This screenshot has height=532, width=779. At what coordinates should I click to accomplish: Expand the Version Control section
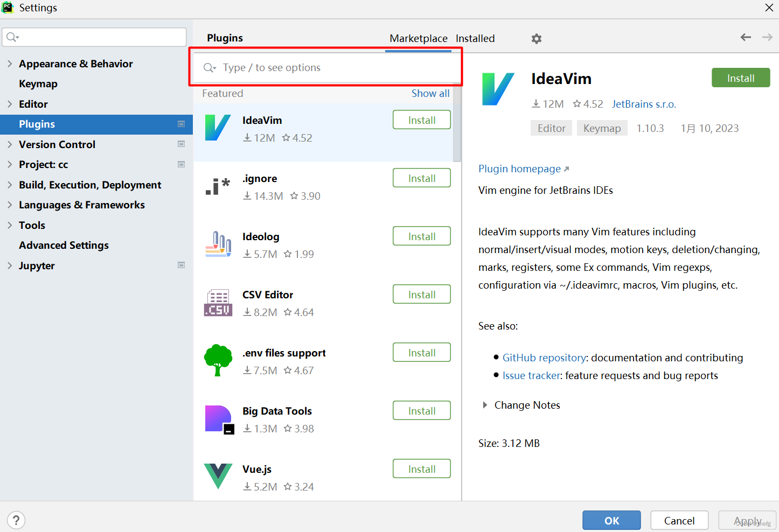point(10,144)
